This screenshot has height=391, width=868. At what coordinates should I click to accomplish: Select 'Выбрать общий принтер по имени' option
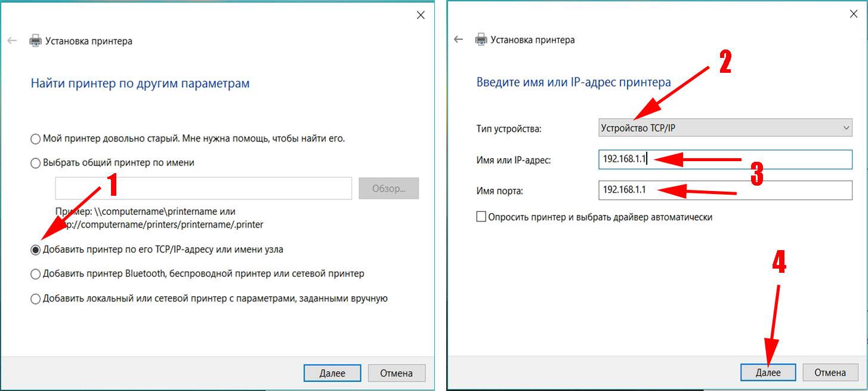(36, 163)
